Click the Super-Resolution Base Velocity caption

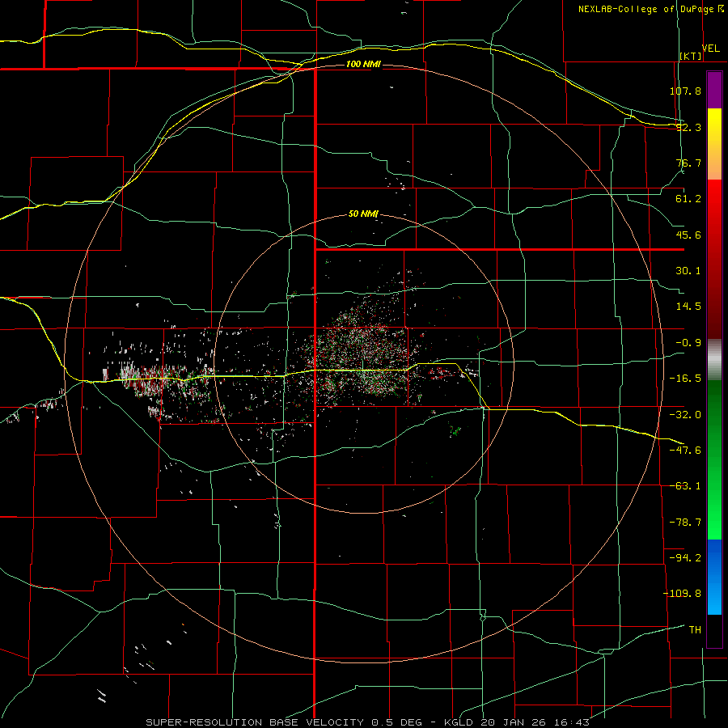click(x=368, y=722)
